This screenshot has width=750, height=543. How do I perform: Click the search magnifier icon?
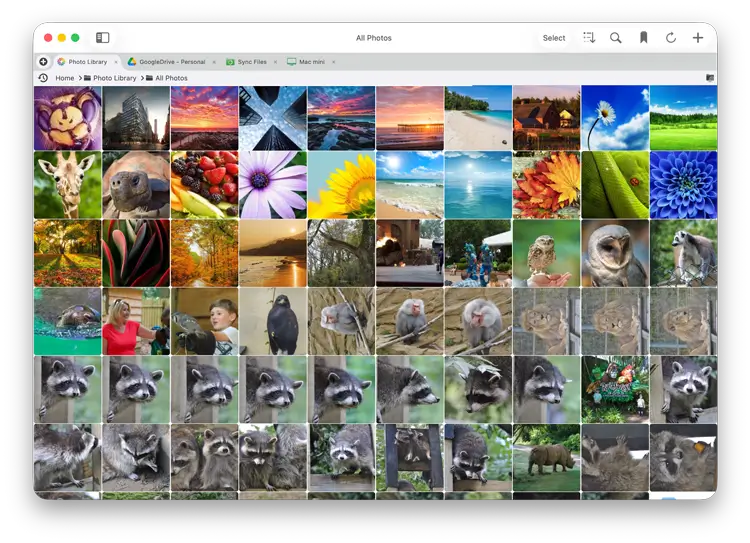pos(616,38)
